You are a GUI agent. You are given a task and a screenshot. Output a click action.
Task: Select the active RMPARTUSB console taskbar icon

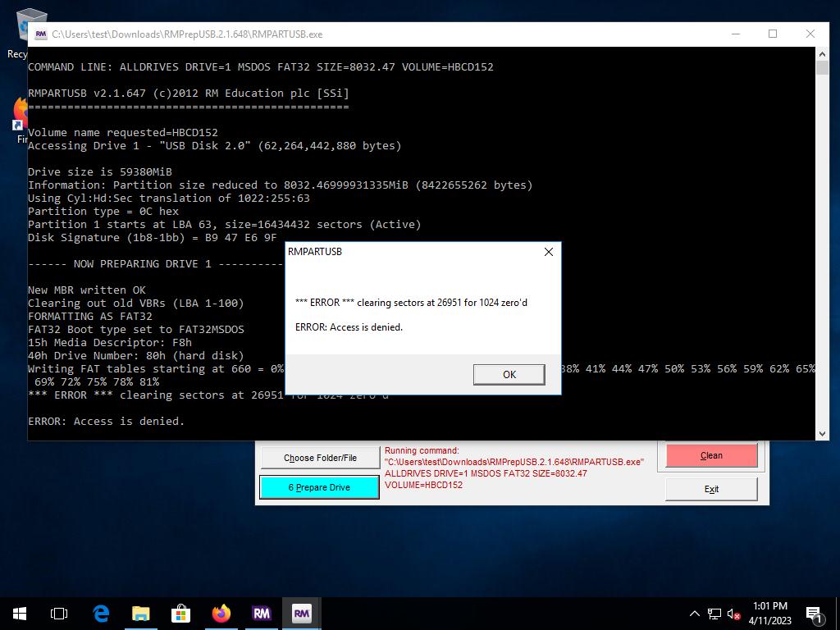point(301,613)
